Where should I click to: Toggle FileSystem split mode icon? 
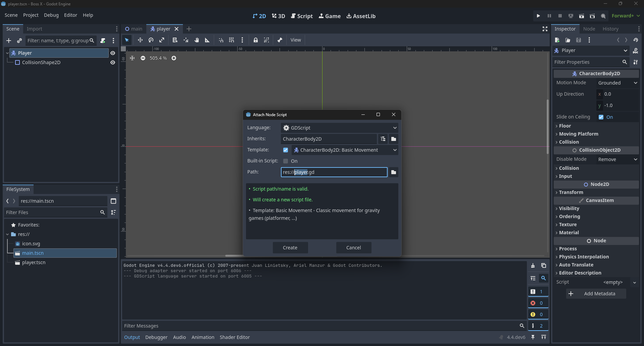pyautogui.click(x=113, y=201)
